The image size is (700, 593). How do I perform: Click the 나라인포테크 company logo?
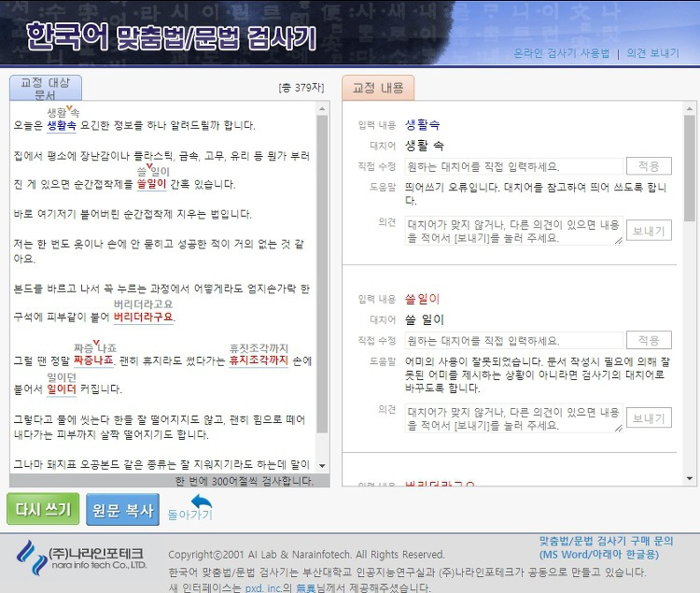tap(81, 558)
